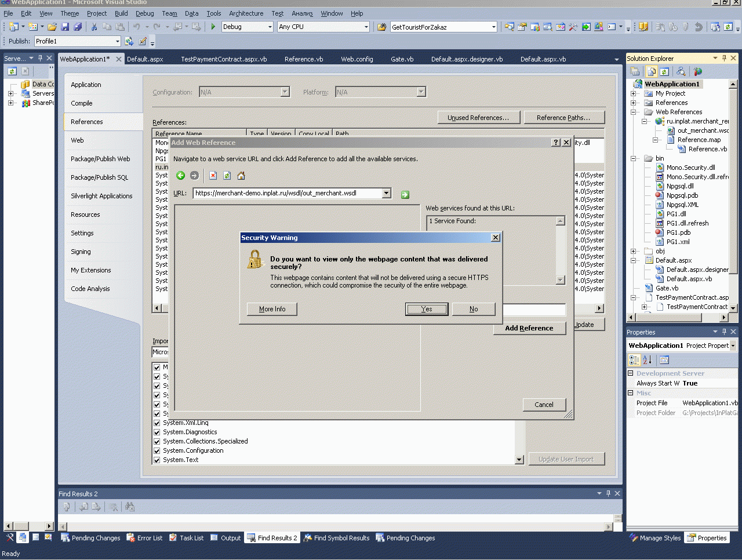Viewport: 742px width, 560px height.
Task: Go forward in the Add Web Reference browser
Action: (195, 176)
